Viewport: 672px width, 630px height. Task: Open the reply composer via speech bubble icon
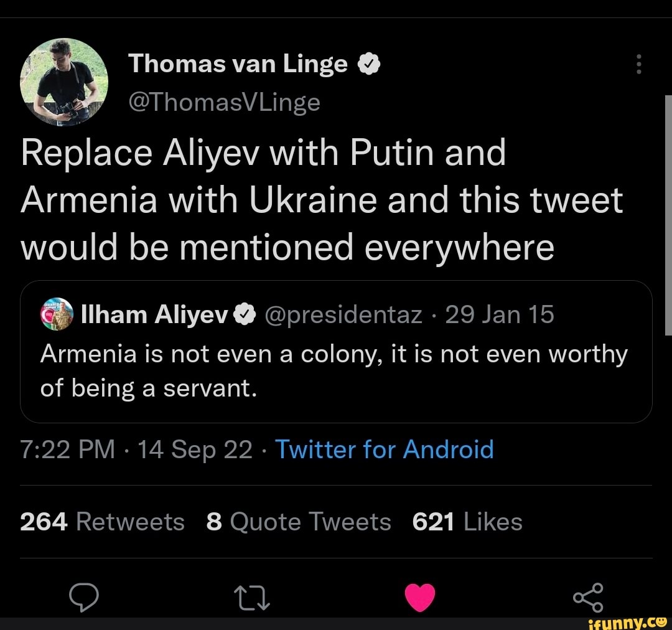click(85, 597)
